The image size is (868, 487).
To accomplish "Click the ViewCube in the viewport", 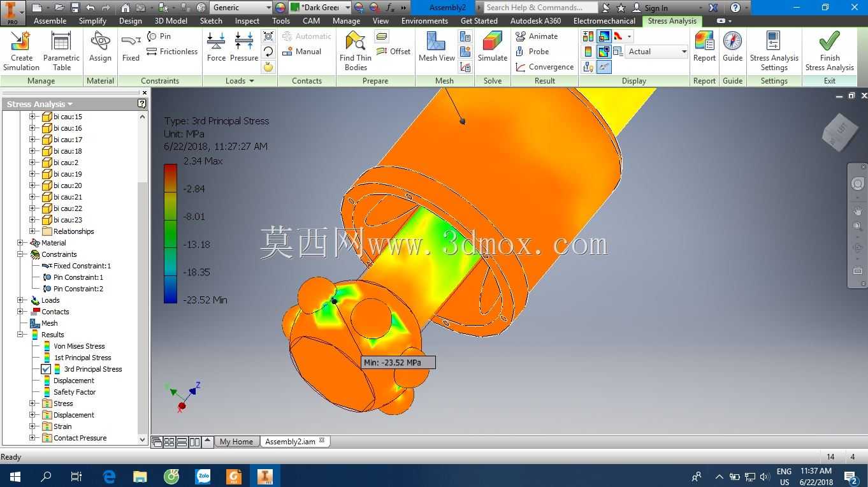I will tap(840, 131).
